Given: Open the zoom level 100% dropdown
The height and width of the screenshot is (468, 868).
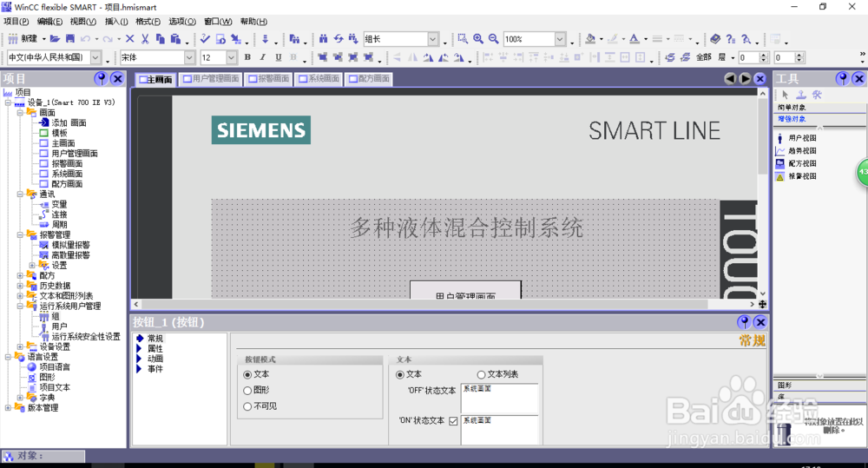Looking at the screenshot, I should (x=560, y=39).
